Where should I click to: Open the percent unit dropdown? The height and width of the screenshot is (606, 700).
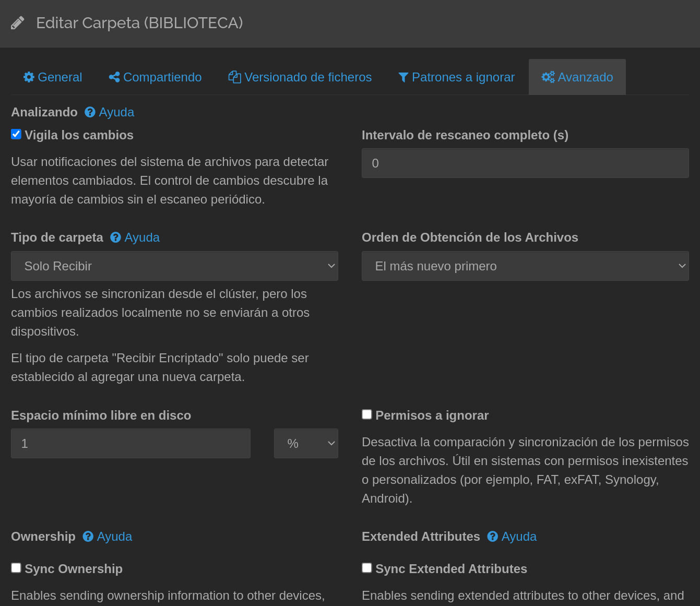306,444
